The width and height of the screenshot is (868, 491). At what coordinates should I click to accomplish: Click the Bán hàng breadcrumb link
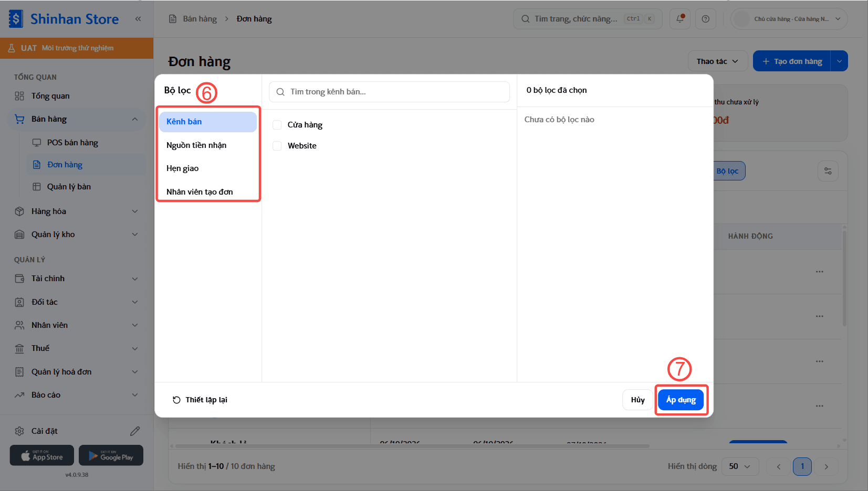pyautogui.click(x=200, y=19)
